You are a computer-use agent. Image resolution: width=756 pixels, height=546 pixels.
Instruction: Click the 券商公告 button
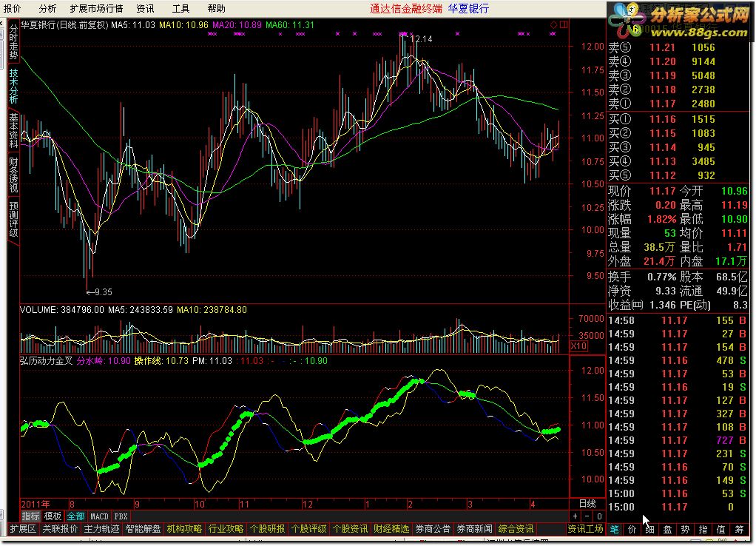pyautogui.click(x=433, y=529)
